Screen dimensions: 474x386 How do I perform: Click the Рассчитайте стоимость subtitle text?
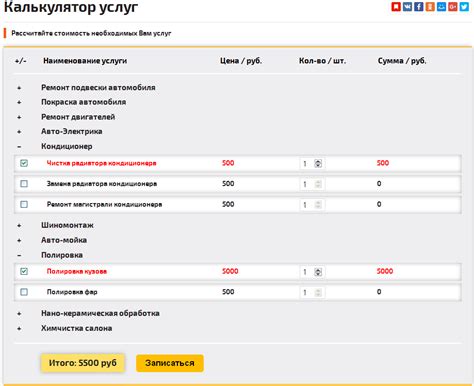[x=91, y=33]
